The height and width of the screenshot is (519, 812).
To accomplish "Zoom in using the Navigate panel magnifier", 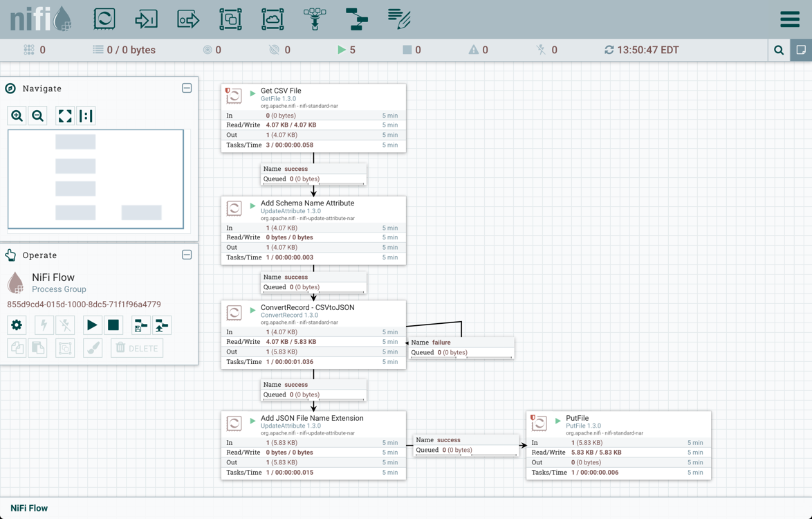I will point(17,116).
